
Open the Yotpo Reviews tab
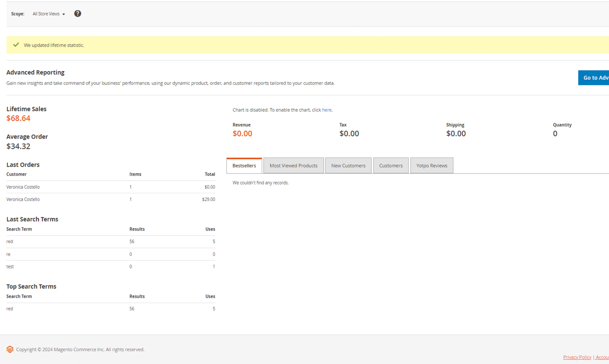coord(431,166)
